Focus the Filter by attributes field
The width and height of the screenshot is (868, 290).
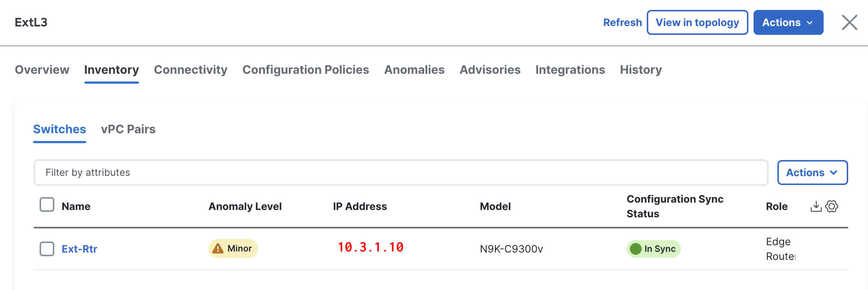(x=401, y=173)
